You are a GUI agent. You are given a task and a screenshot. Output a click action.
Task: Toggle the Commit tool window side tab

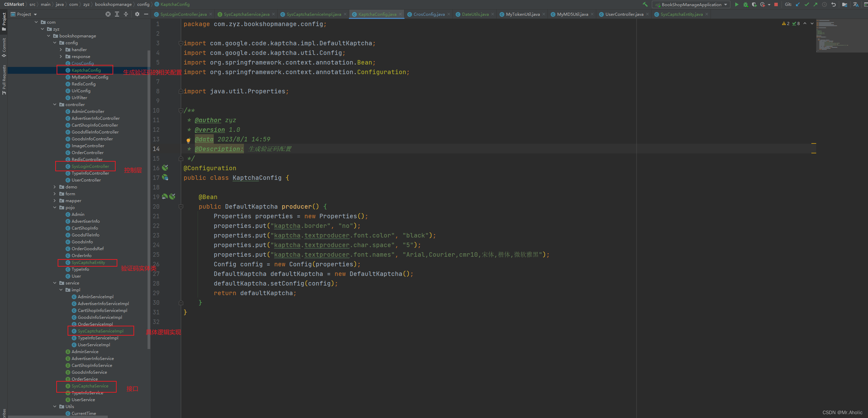click(x=4, y=47)
